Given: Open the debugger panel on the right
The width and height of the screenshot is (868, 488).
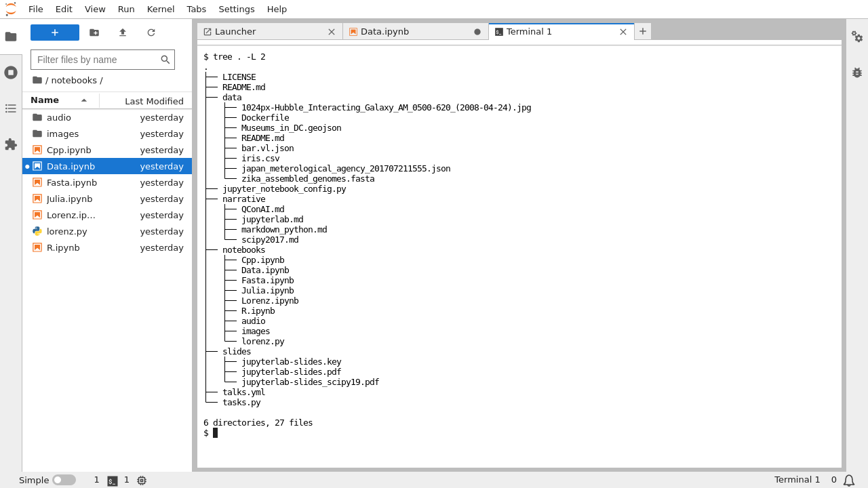Looking at the screenshot, I should (857, 72).
